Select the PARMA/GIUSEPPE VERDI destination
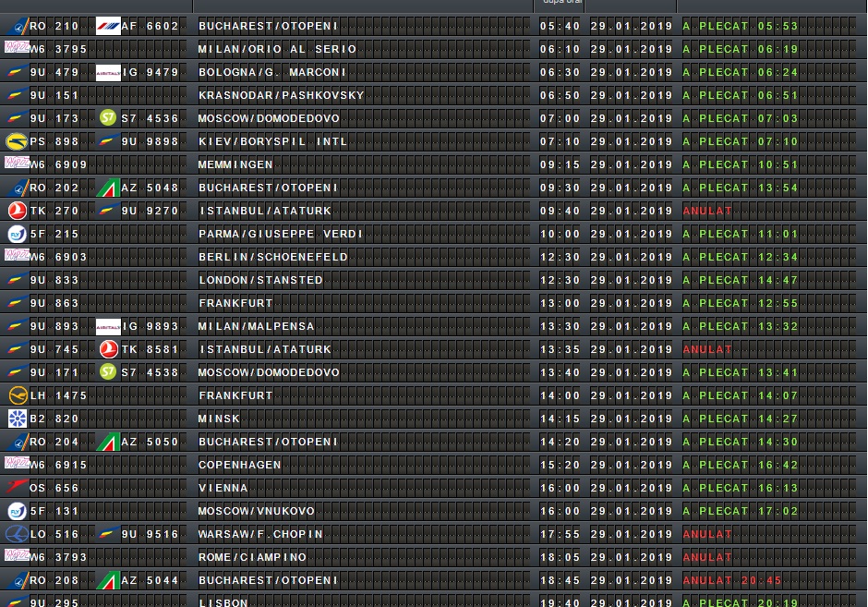The height and width of the screenshot is (607, 868). click(280, 234)
